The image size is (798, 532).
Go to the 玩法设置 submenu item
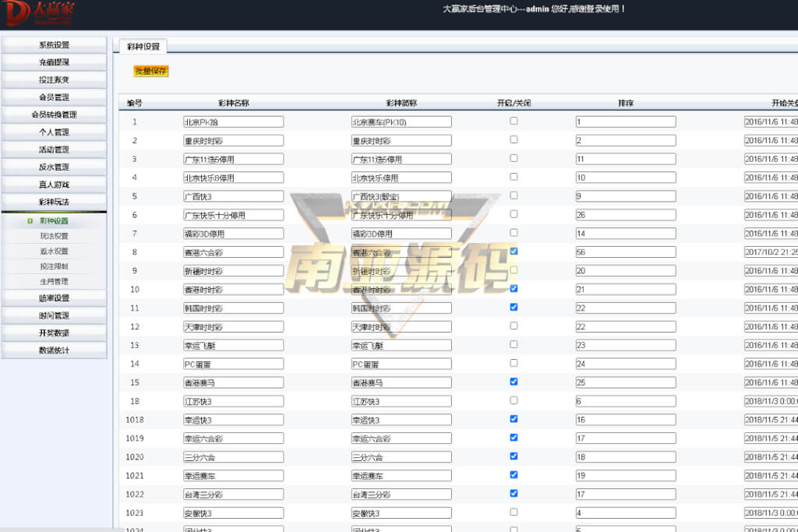pos(54,236)
